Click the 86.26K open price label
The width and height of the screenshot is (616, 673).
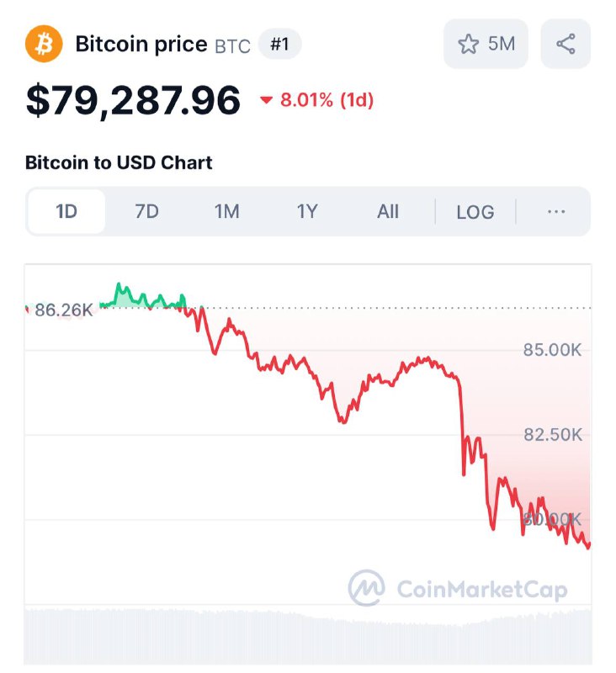tap(63, 310)
